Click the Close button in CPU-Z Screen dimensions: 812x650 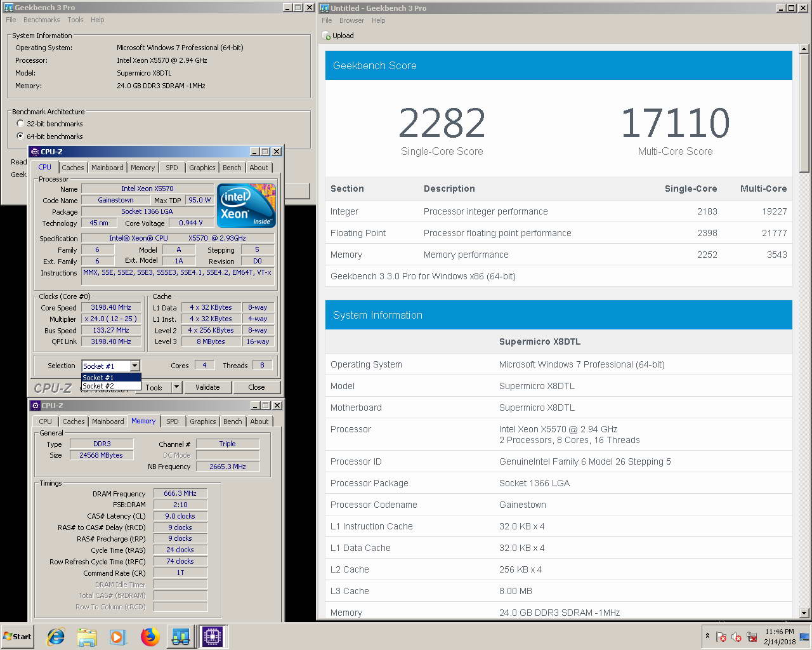coord(256,387)
